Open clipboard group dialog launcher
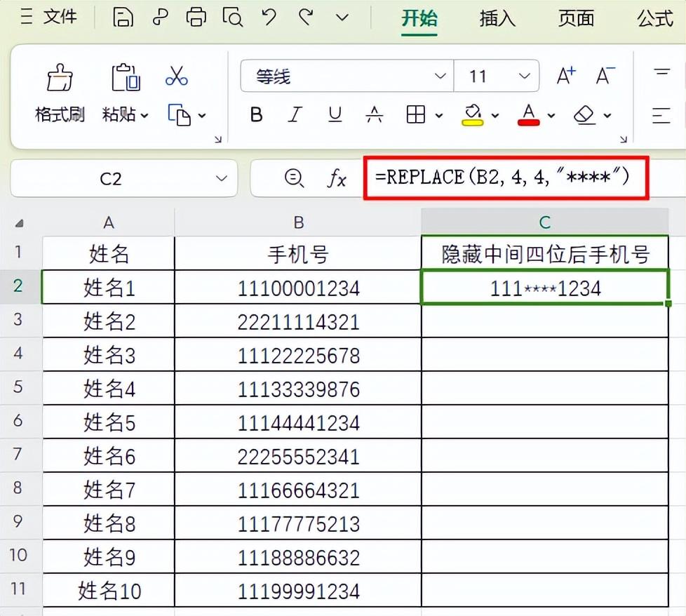 coord(218,139)
